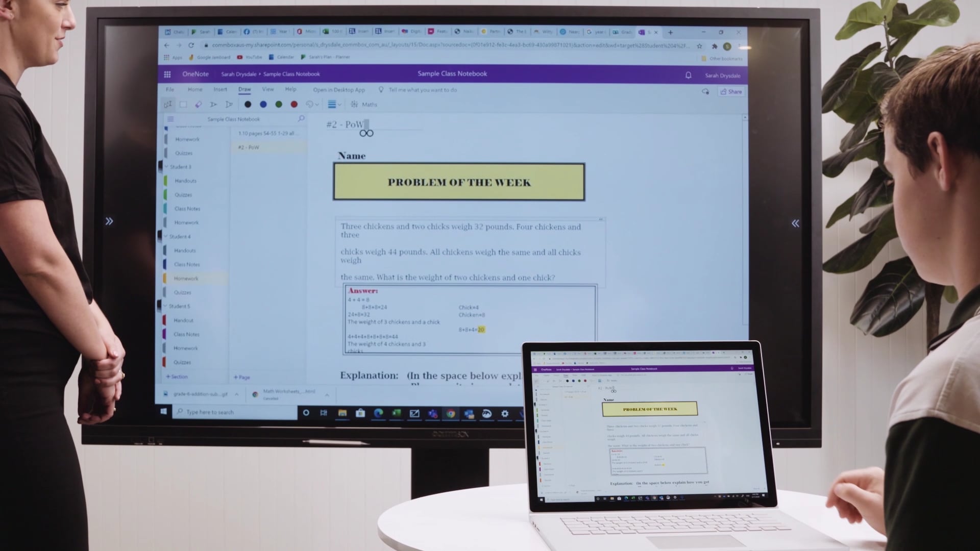This screenshot has width=980, height=551.
Task: Click Search icon in sidebar panel
Action: pos(302,119)
